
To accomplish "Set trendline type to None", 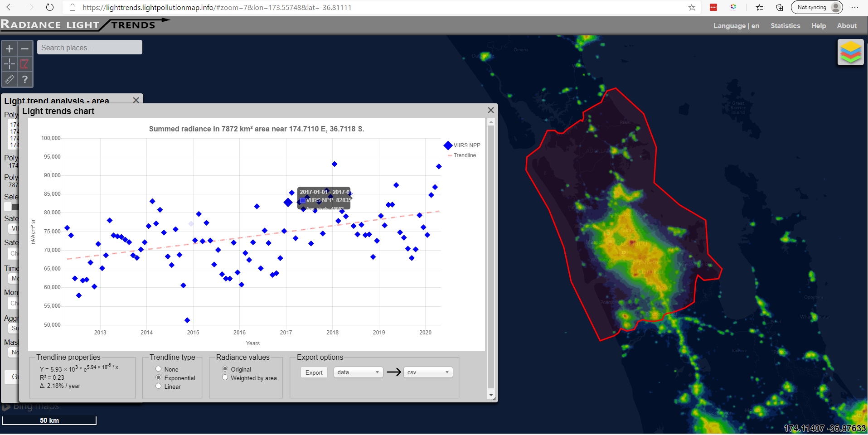I will (159, 369).
